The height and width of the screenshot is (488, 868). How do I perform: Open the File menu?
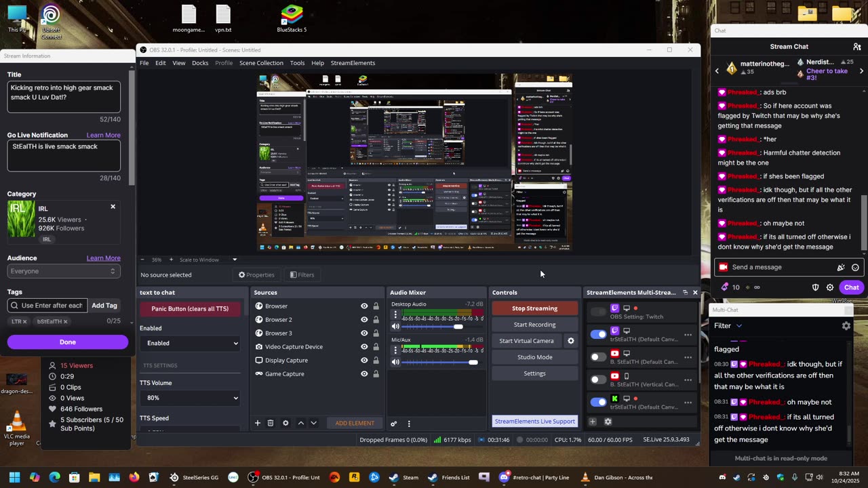(x=144, y=63)
